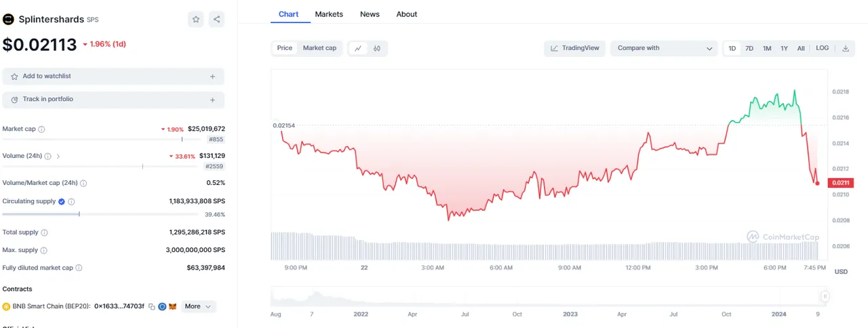Click the $0.02113 price heading
868x328 pixels.
point(39,45)
